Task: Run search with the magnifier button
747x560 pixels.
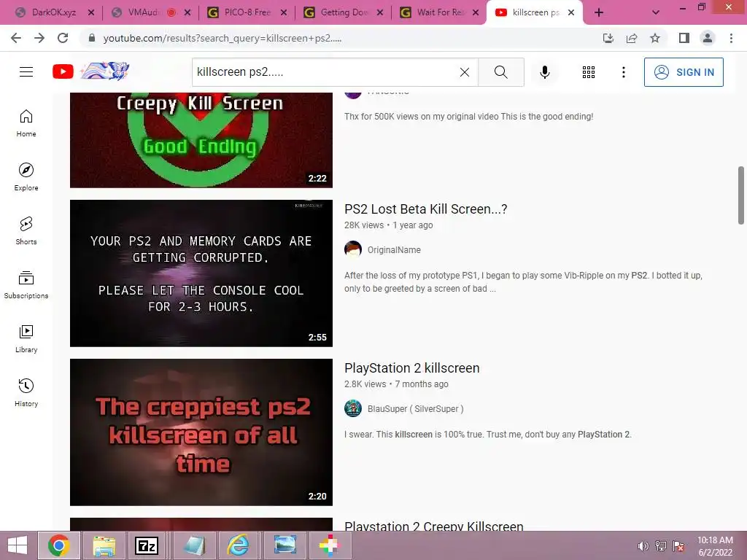Action: [500, 72]
